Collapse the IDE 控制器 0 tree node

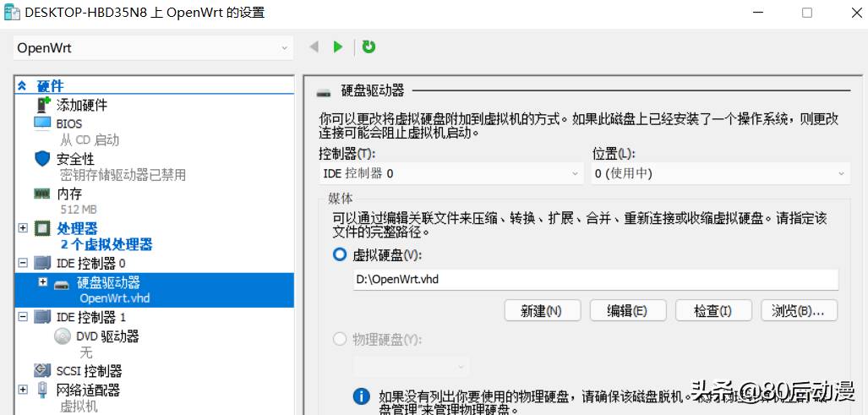point(23,262)
